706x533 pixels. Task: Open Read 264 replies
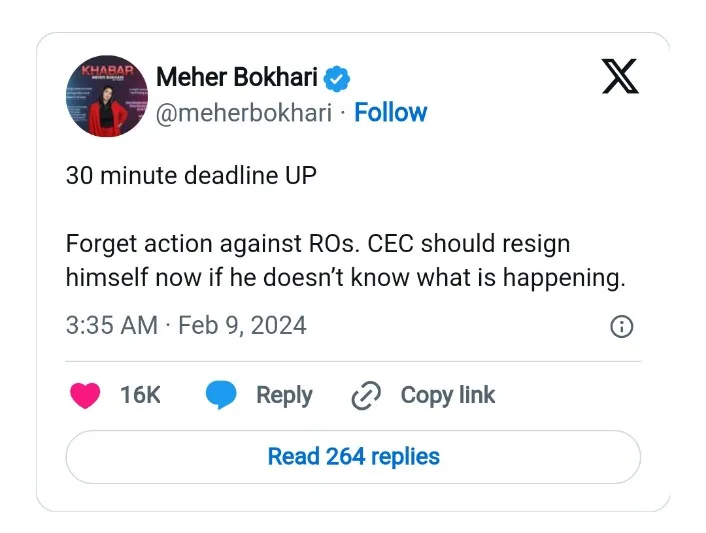pos(353,457)
